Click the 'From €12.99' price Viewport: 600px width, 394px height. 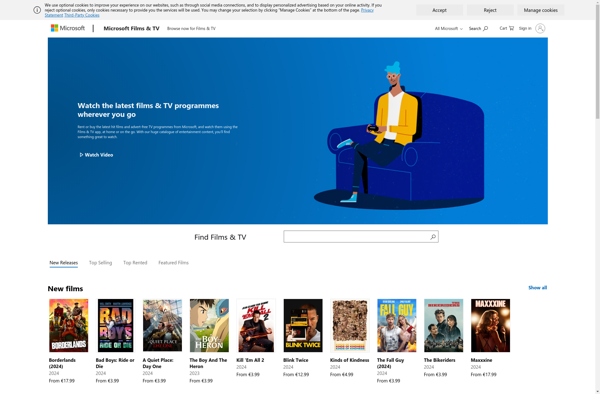[296, 374]
